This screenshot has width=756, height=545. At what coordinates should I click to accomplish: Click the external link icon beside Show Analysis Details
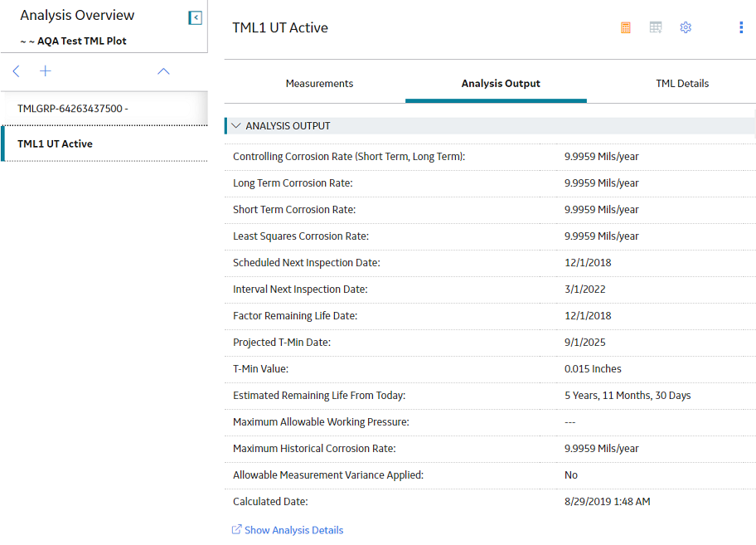click(x=236, y=529)
